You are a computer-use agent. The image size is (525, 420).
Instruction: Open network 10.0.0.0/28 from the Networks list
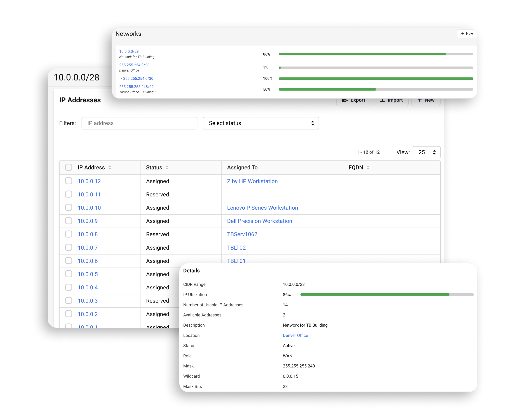(129, 51)
